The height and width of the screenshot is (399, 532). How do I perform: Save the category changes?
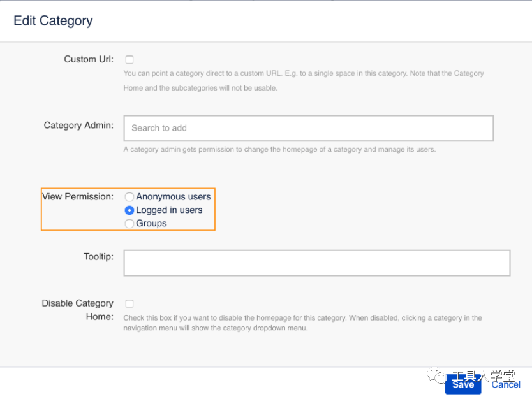tap(463, 384)
